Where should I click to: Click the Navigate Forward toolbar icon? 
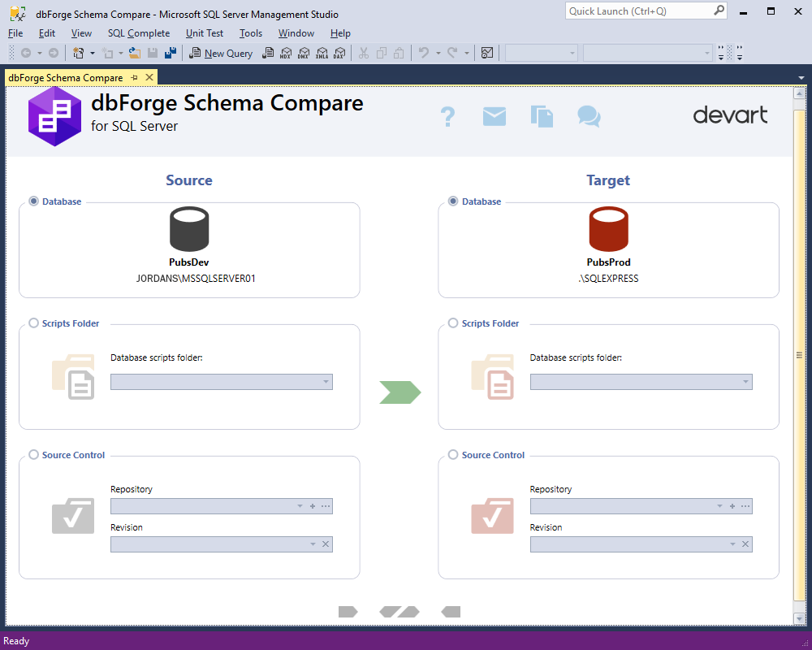[x=54, y=53]
